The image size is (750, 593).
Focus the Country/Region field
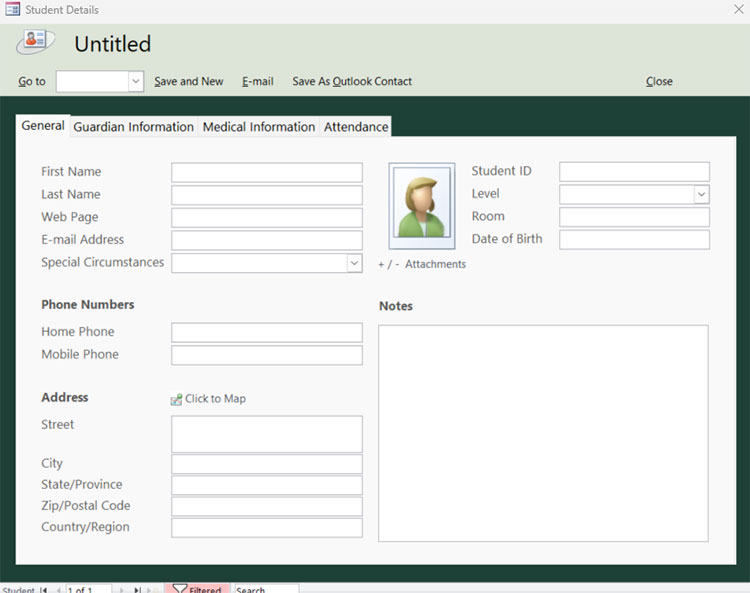pyautogui.click(x=267, y=527)
